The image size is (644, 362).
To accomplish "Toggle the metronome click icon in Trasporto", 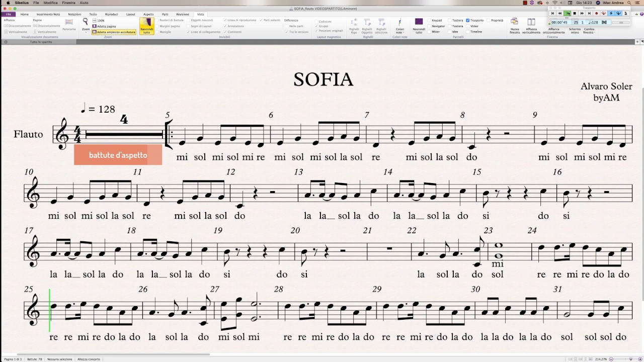I will (x=626, y=14).
